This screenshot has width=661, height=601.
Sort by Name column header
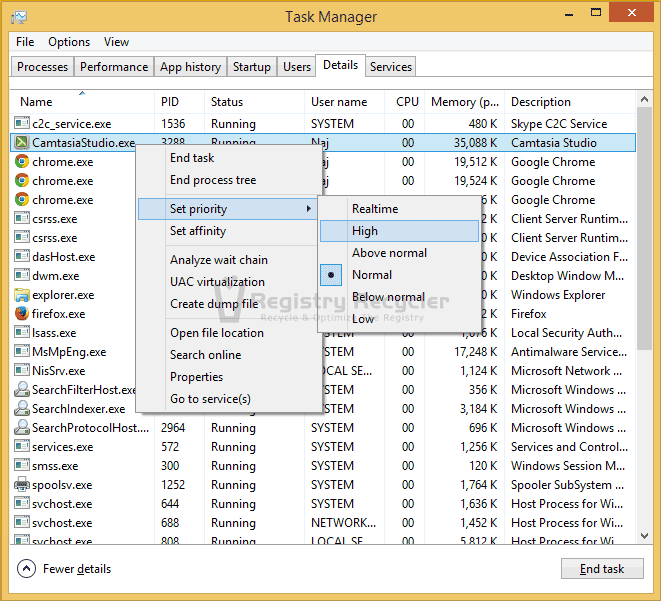click(x=82, y=102)
